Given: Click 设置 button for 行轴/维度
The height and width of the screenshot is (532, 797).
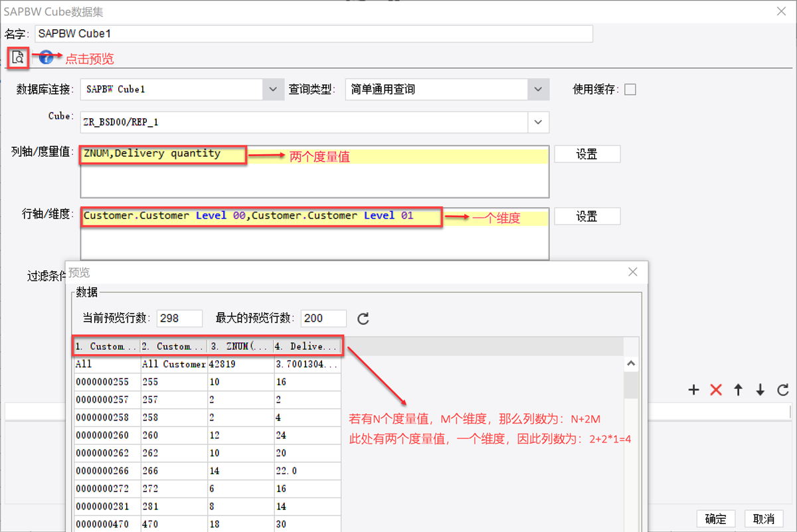Looking at the screenshot, I should pos(587,217).
